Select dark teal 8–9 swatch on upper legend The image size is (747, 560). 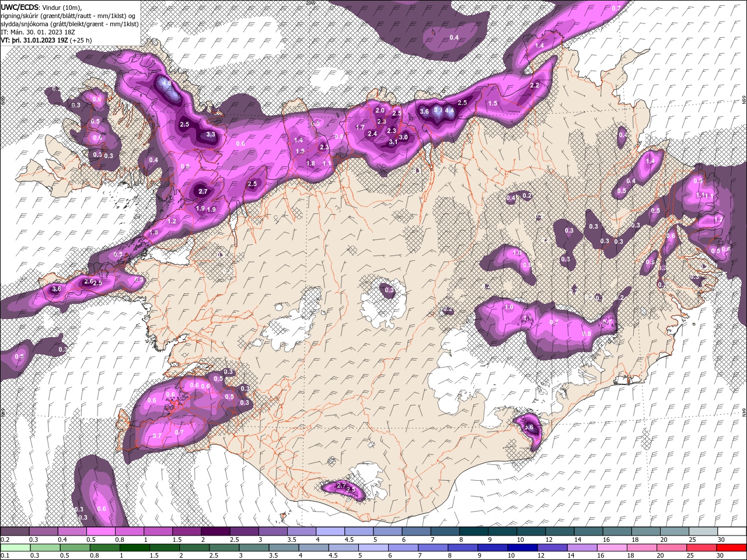pos(473,531)
